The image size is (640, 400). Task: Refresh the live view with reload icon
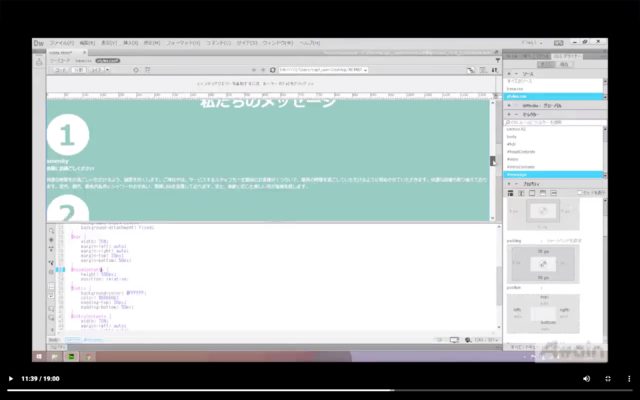pyautogui.click(x=273, y=70)
